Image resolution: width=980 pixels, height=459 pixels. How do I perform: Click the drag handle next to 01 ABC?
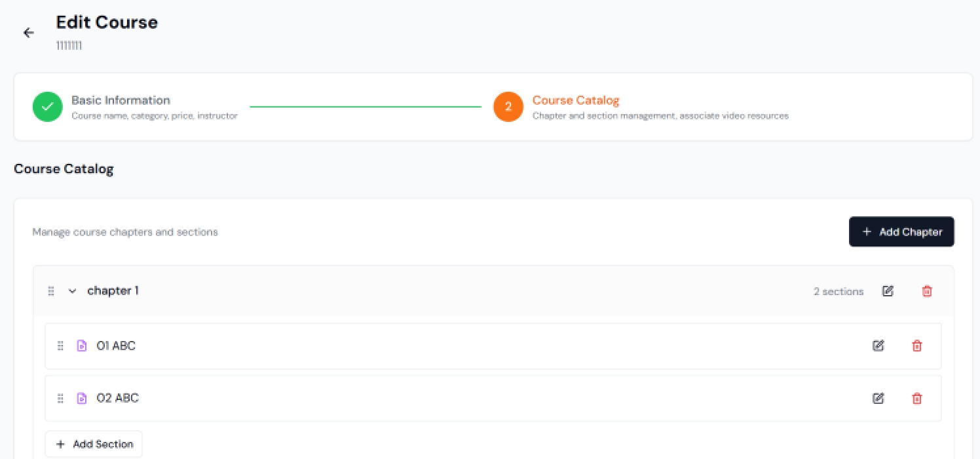click(x=60, y=346)
